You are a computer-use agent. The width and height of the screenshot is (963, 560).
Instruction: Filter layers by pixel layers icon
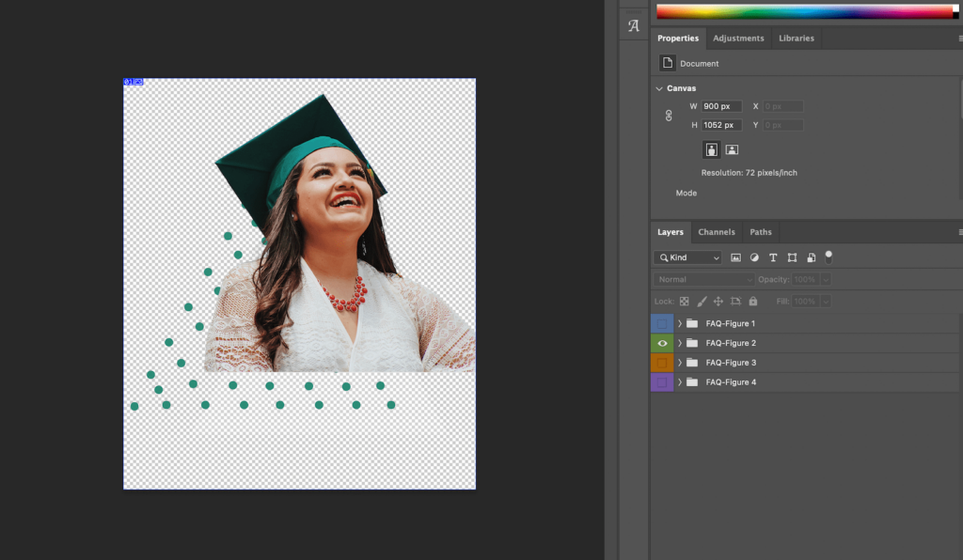pyautogui.click(x=735, y=257)
